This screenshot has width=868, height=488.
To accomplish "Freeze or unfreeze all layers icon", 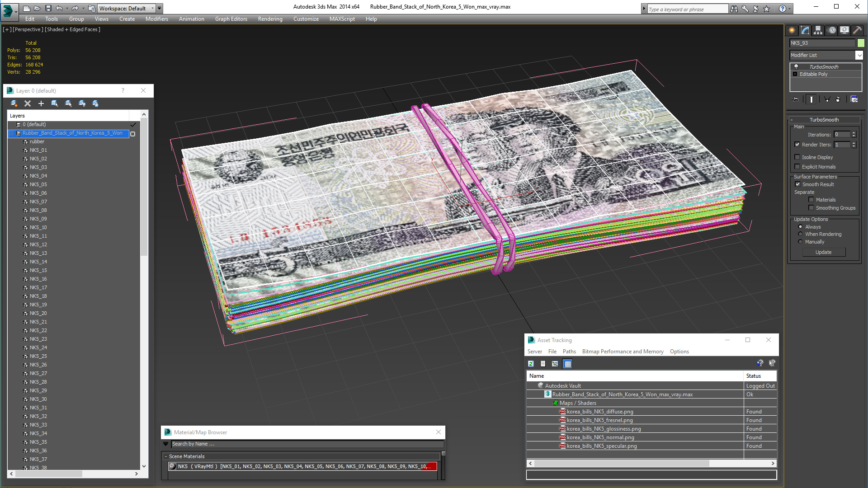I will pyautogui.click(x=95, y=103).
